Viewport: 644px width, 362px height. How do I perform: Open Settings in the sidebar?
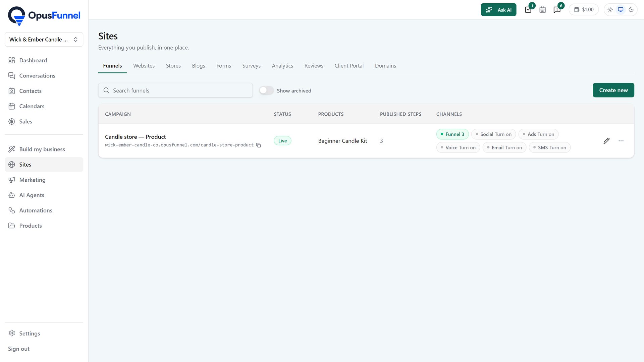[44, 334]
